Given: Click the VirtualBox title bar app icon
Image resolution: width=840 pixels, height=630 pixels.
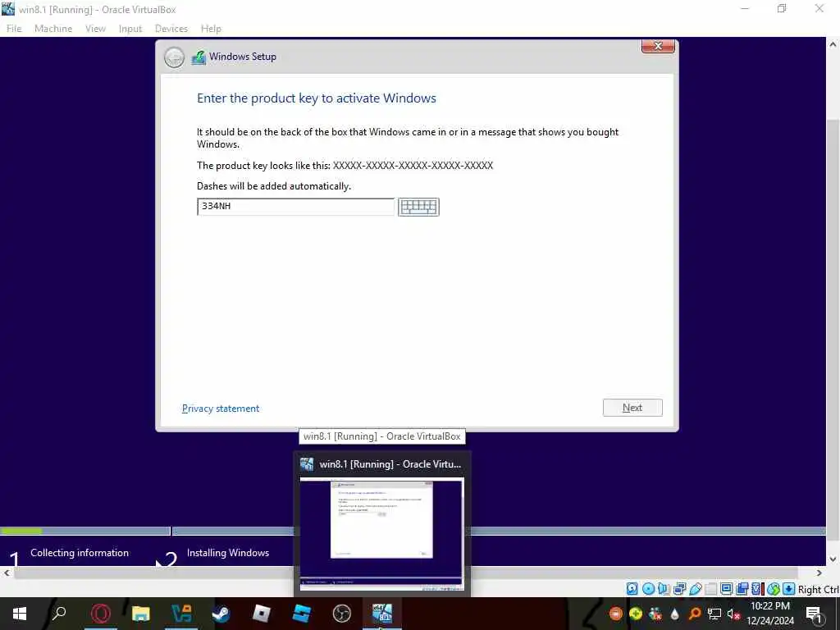Looking at the screenshot, I should [x=8, y=8].
